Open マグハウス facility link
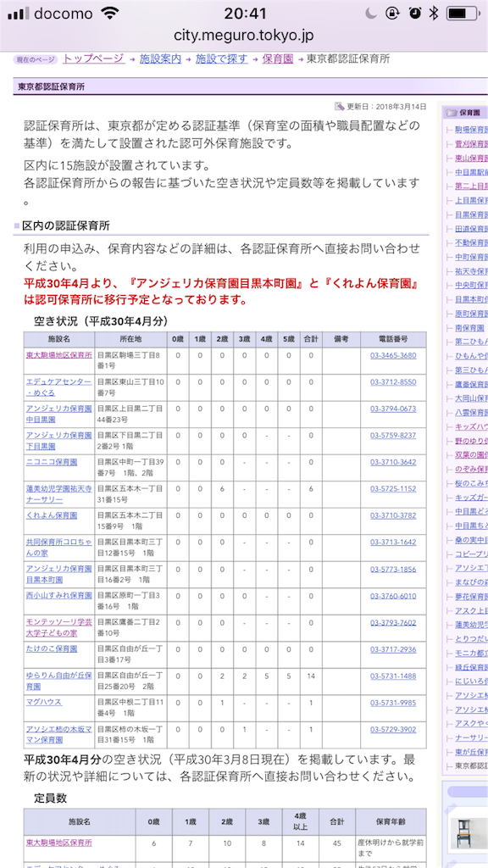 [44, 702]
